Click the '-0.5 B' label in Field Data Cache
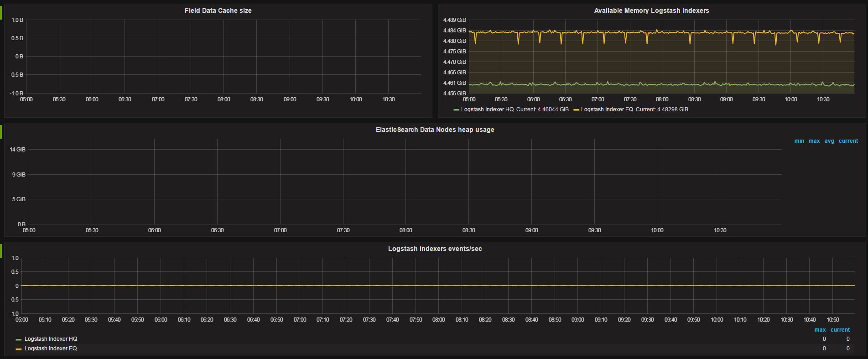Viewport: 868px width, 359px height. [16, 75]
